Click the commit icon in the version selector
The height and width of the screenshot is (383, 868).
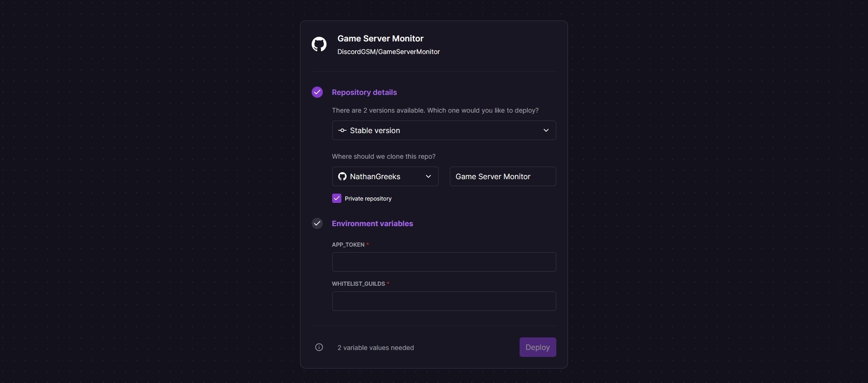click(x=342, y=130)
